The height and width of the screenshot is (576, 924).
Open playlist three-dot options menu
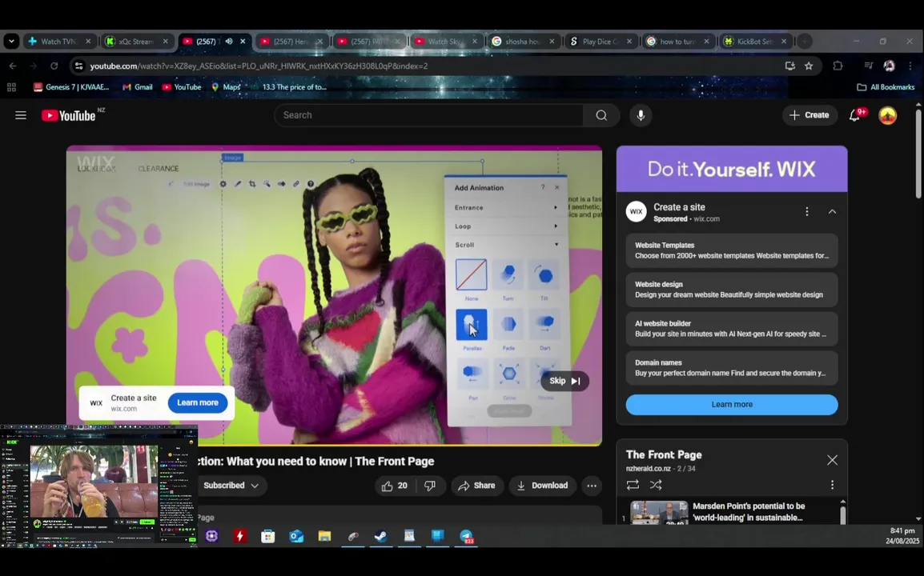coord(832,485)
